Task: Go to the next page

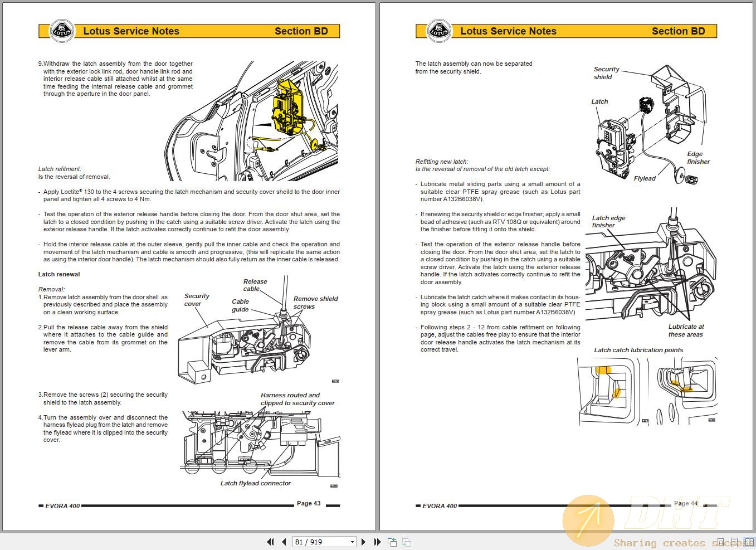Action: (x=364, y=542)
